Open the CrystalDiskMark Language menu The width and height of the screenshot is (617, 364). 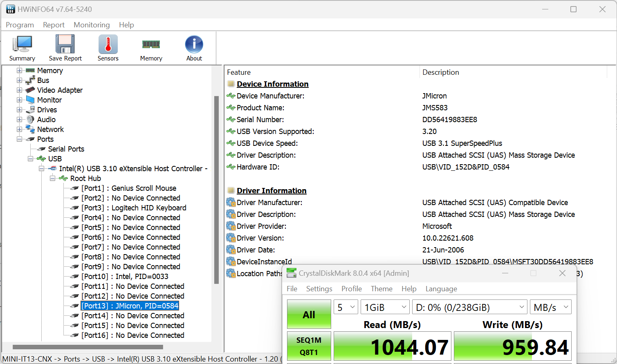[x=441, y=289]
